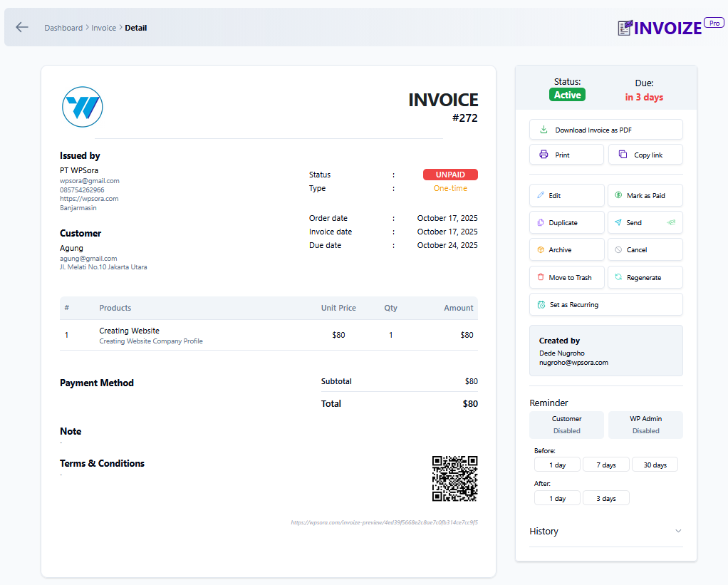Click the Copy link icon
Viewport: 728px width, 585px height.
(623, 154)
